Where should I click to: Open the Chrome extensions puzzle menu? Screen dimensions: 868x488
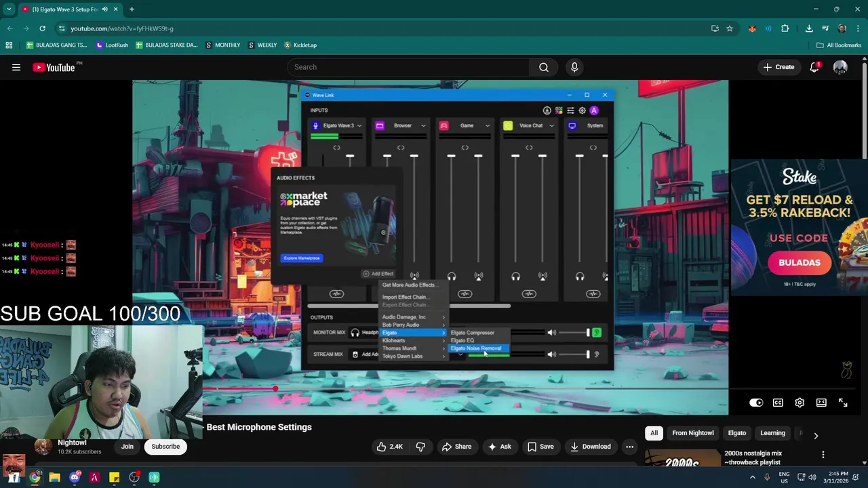[785, 28]
